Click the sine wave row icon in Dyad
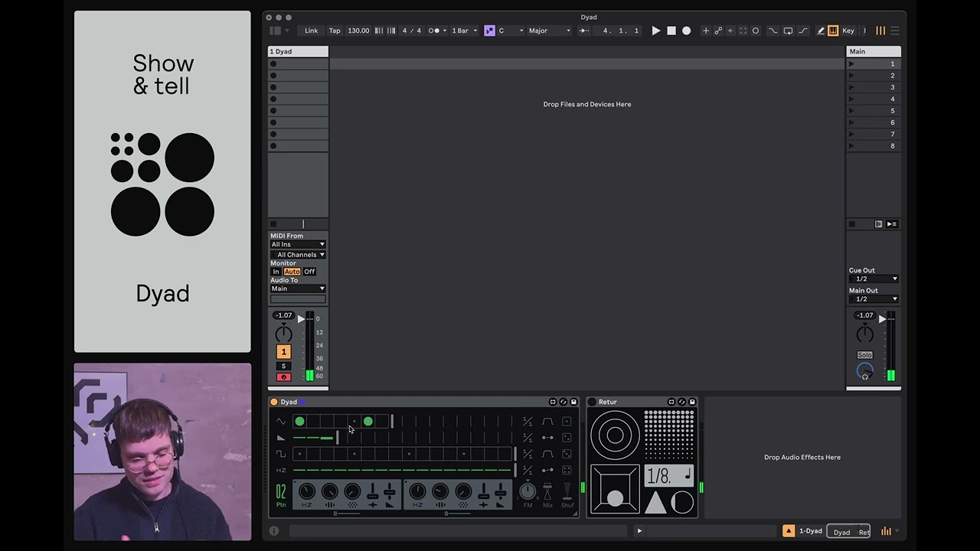This screenshot has width=980, height=551. point(281,422)
